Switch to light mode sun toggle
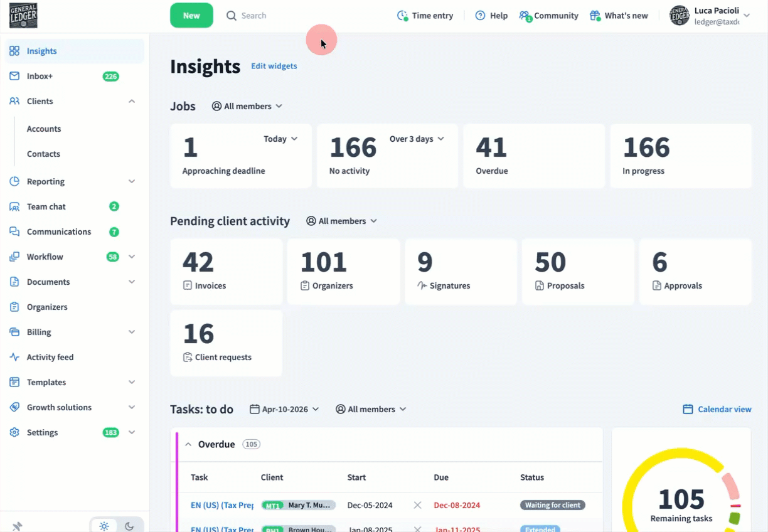The height and width of the screenshot is (532, 768). (104, 526)
